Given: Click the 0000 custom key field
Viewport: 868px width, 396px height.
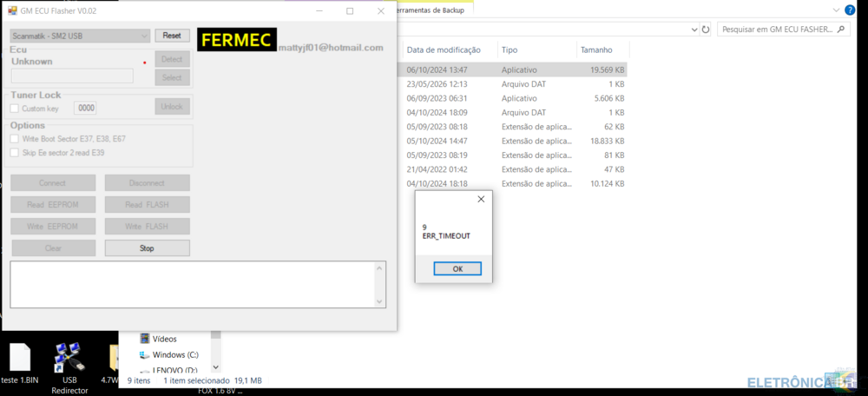Looking at the screenshot, I should click(x=85, y=109).
